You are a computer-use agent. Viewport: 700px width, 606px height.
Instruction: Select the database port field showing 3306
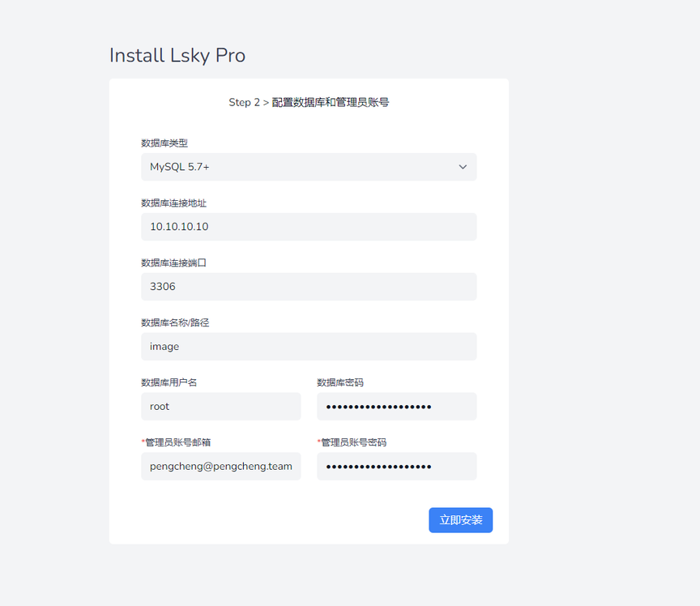tap(309, 287)
